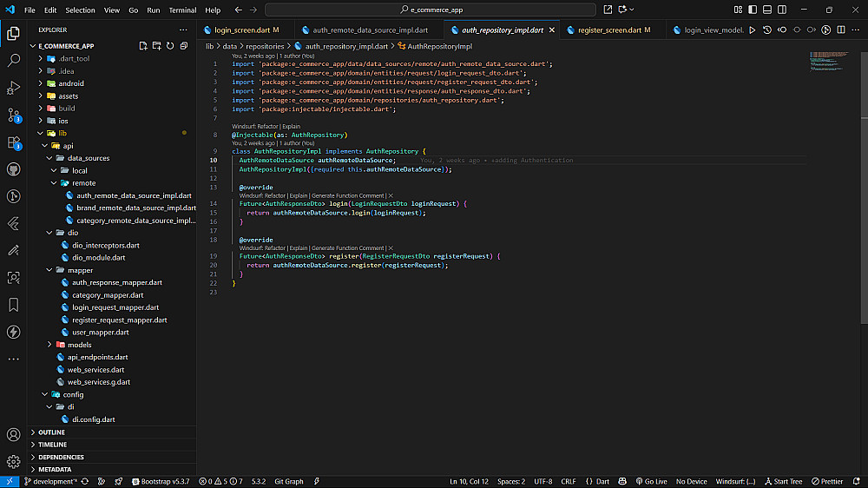Collapse all folders in Explorer
Viewport: 868px width, 488px height.
click(x=183, y=45)
